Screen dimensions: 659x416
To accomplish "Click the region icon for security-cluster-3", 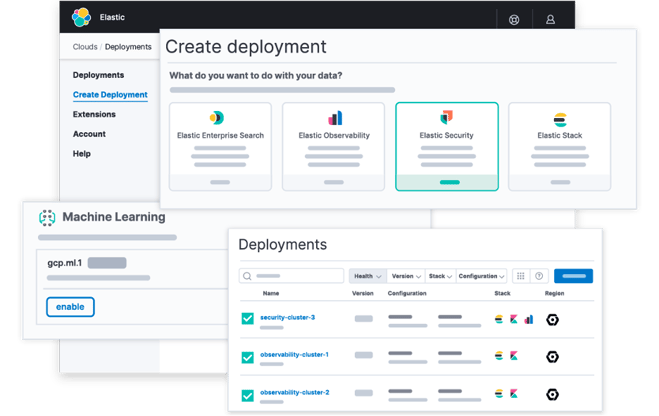I will point(552,320).
